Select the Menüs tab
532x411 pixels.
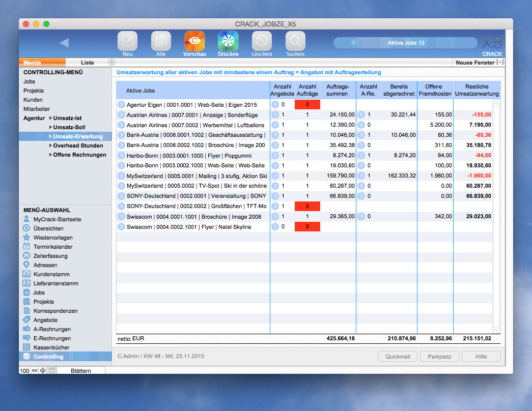(x=32, y=62)
